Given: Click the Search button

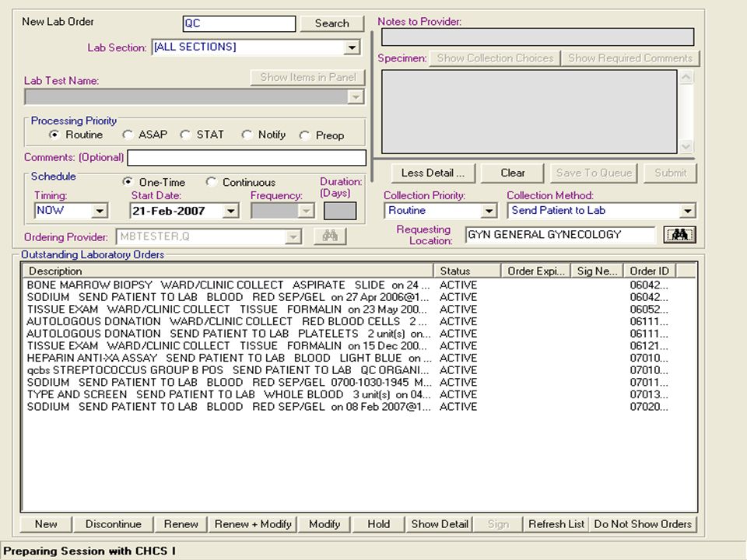Looking at the screenshot, I should 332,23.
